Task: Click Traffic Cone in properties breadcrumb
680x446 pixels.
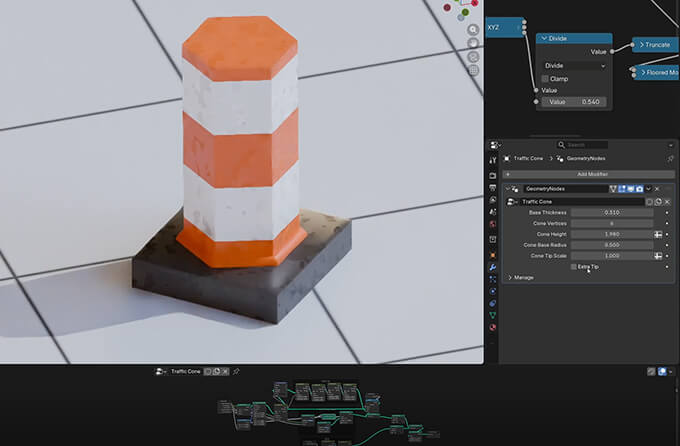Action: coord(528,159)
